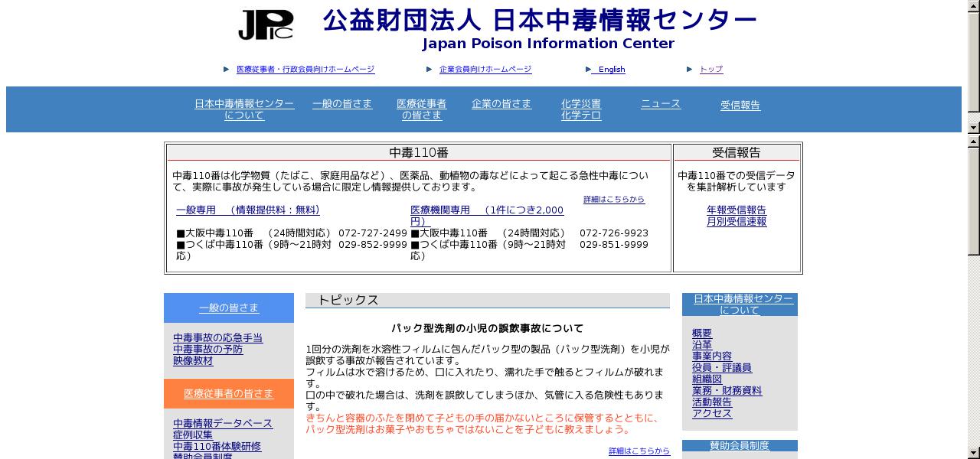This screenshot has width=980, height=459.
Task: Open 一般の皆さま in blue nav bar
Action: pyautogui.click(x=342, y=104)
